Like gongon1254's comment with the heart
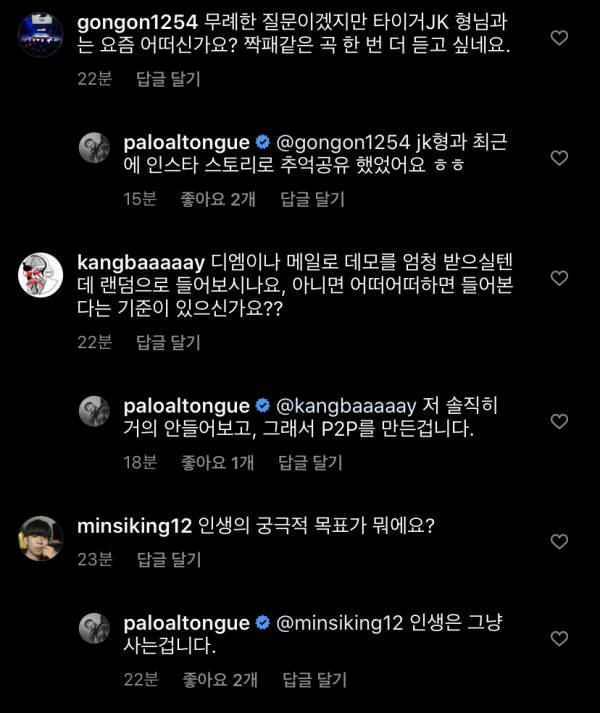Screen dimensions: 600x713 coord(560,38)
